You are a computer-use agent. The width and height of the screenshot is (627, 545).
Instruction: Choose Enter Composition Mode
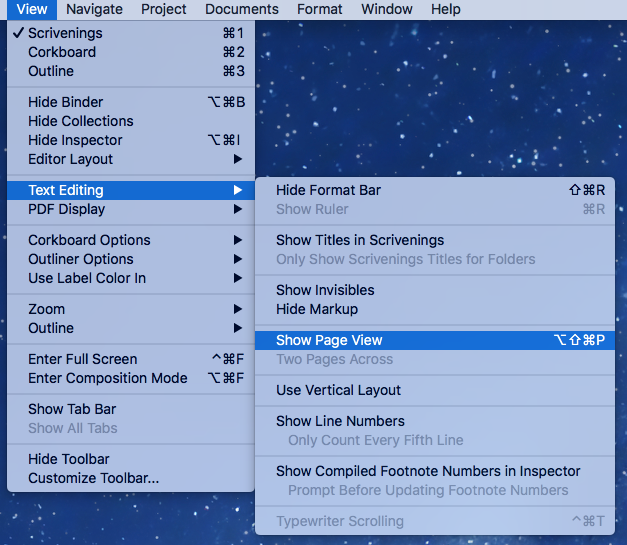coord(131,378)
